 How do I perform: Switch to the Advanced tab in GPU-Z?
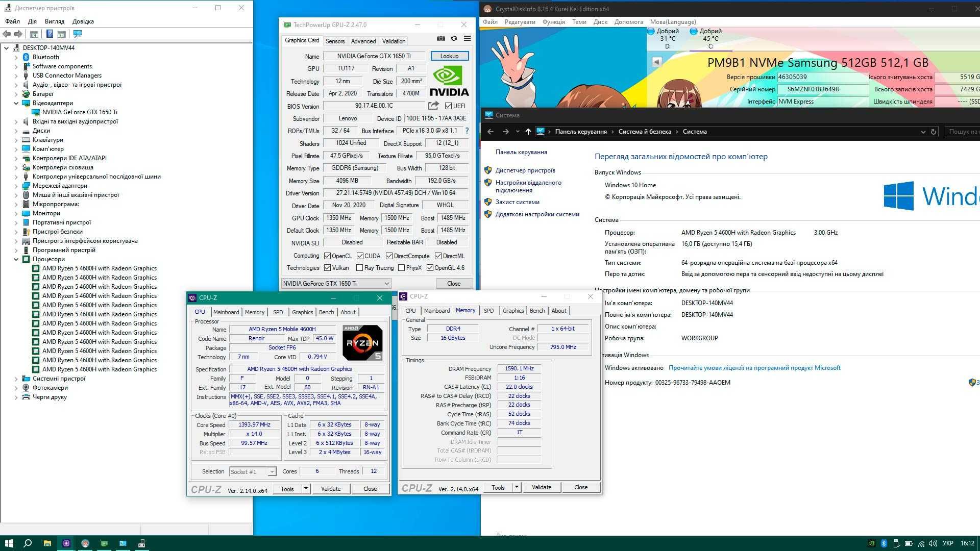tap(363, 41)
